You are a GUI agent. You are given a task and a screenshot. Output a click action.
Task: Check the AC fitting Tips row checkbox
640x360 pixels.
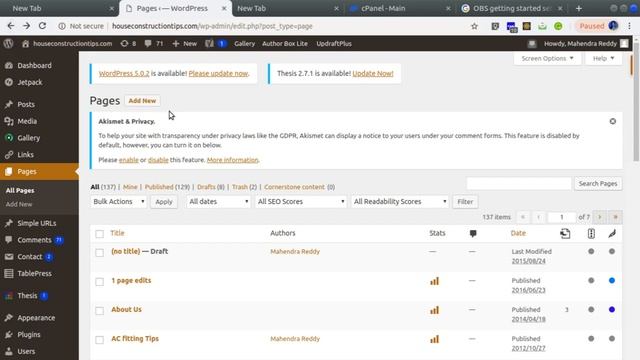(x=100, y=339)
